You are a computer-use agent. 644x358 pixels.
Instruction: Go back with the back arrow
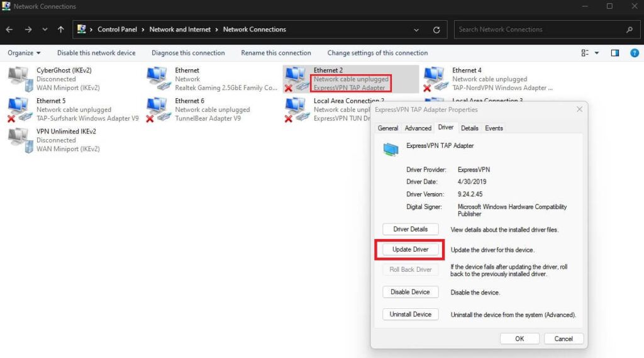pyautogui.click(x=9, y=30)
